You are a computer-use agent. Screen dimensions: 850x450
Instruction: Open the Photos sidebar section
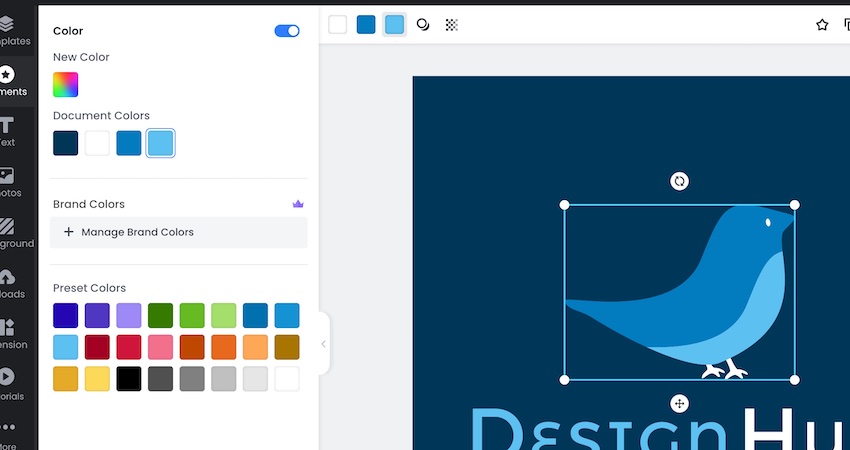[10, 182]
